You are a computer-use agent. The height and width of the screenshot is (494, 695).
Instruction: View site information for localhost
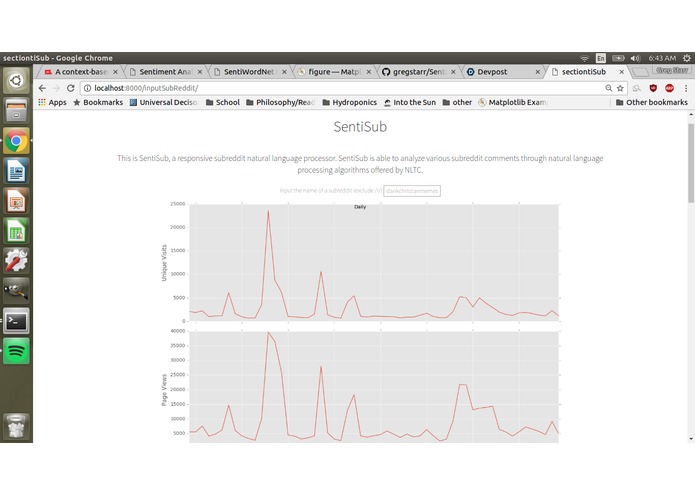[87, 88]
